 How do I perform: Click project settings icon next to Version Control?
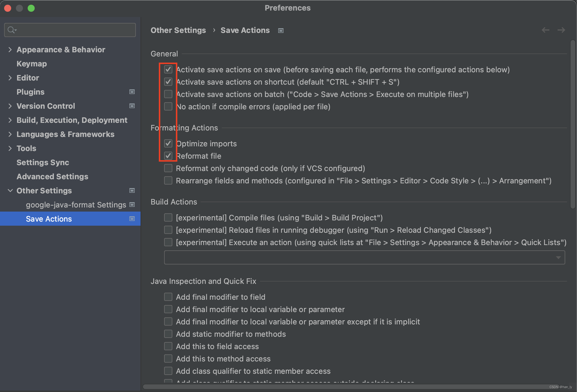point(132,106)
